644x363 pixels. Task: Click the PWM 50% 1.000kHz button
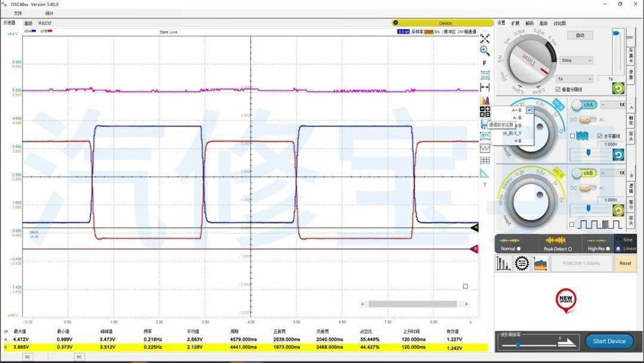pyautogui.click(x=581, y=263)
